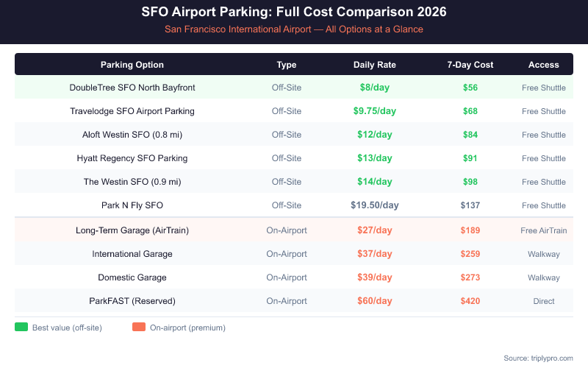
Task: Select Long-Term Garage (AirTrain) row
Action: coord(132,230)
